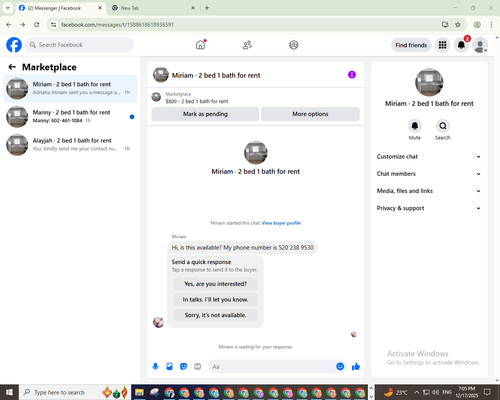Search within the Miriam conversation
The image size is (500, 400).
443,126
